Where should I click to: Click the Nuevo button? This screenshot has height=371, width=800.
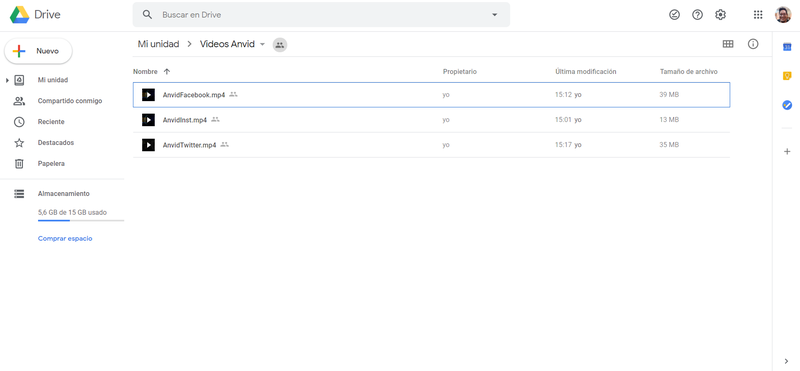38,51
